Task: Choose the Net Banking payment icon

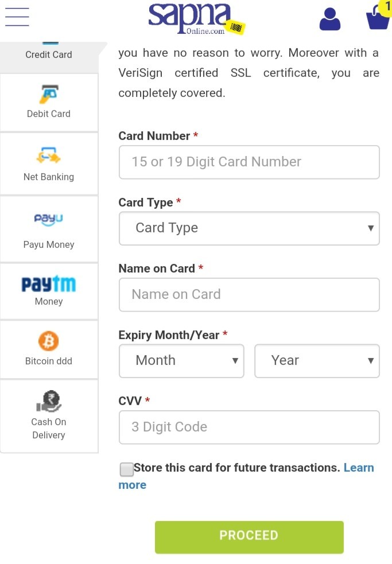Action: coord(49,155)
